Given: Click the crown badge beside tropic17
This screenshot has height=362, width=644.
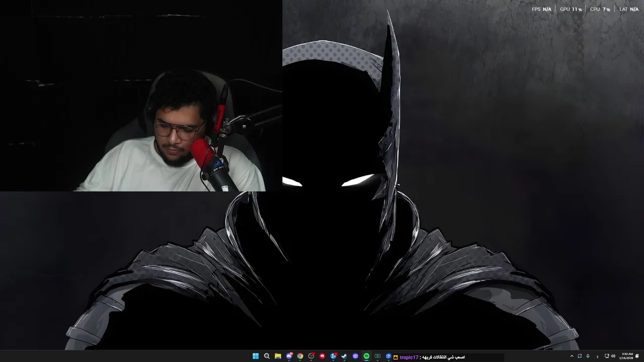Looking at the screenshot, I should pos(396,357).
